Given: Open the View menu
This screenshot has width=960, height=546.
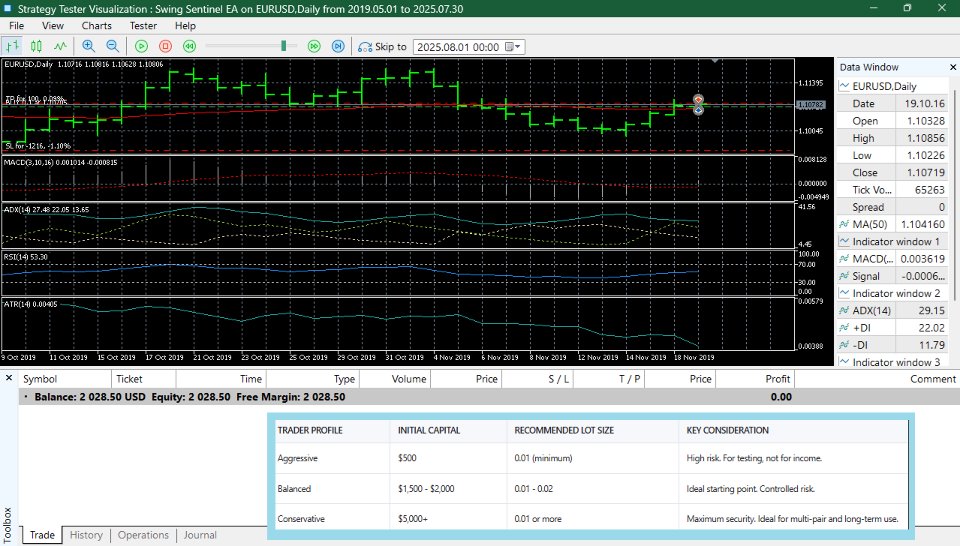Looking at the screenshot, I should click(x=53, y=26).
